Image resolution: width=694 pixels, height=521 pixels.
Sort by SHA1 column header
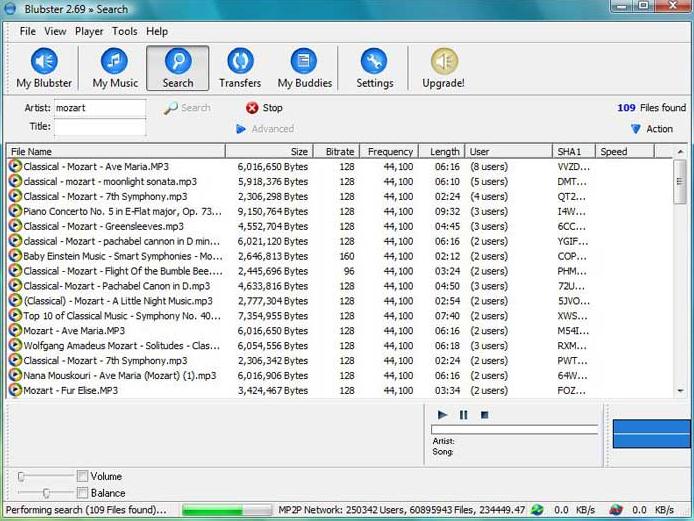[574, 151]
